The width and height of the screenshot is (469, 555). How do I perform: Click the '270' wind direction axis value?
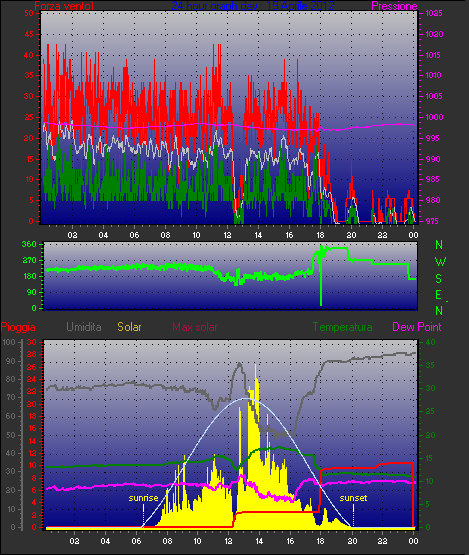tap(29, 261)
